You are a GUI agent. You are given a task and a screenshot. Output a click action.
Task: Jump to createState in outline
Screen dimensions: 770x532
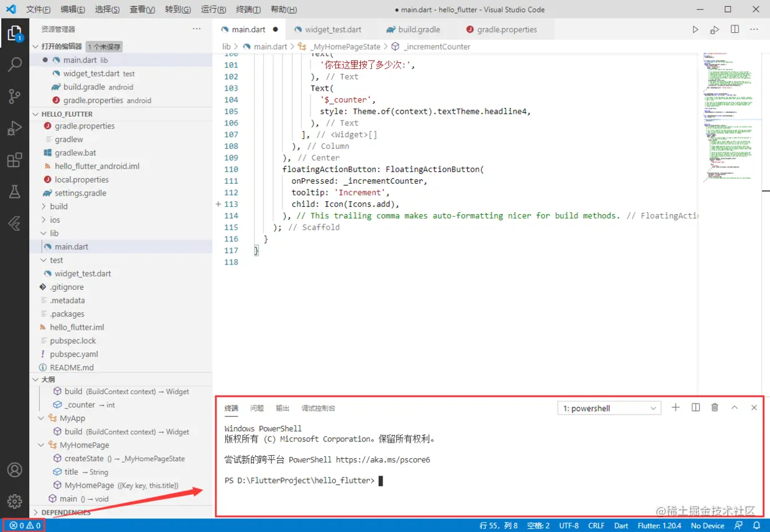click(84, 459)
